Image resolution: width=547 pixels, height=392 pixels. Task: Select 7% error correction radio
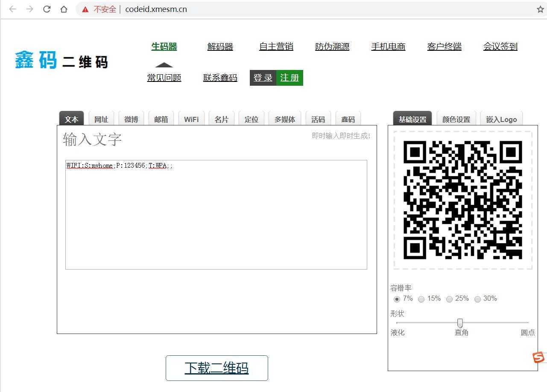(397, 299)
